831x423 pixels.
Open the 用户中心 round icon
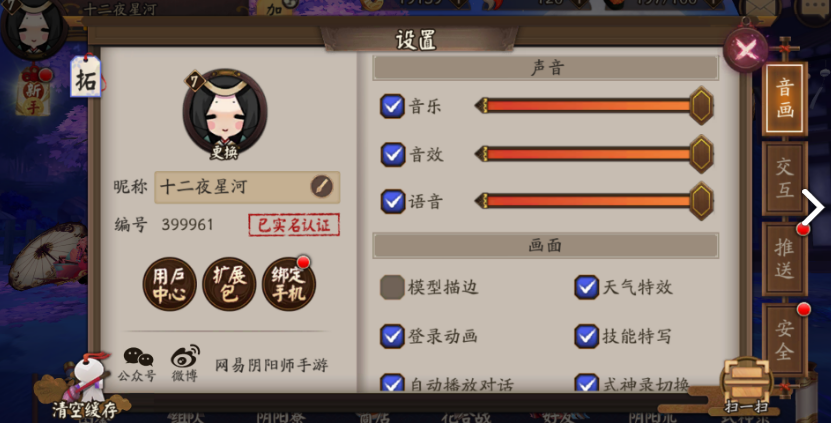tap(170, 284)
